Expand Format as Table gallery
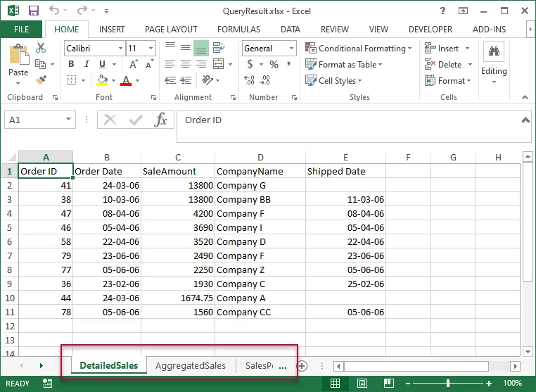The image size is (536, 392). click(344, 64)
